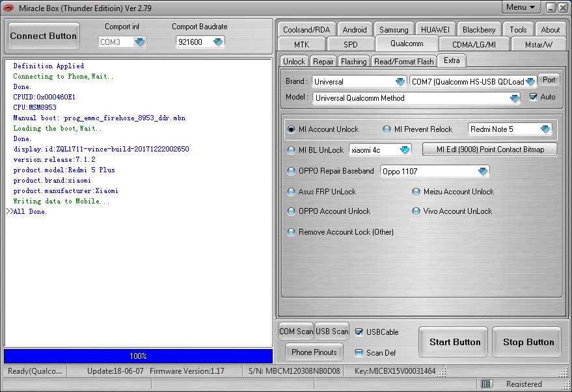The image size is (572, 392).
Task: Expand the Model Universal Qualcomm Method dropdown
Action: [515, 98]
